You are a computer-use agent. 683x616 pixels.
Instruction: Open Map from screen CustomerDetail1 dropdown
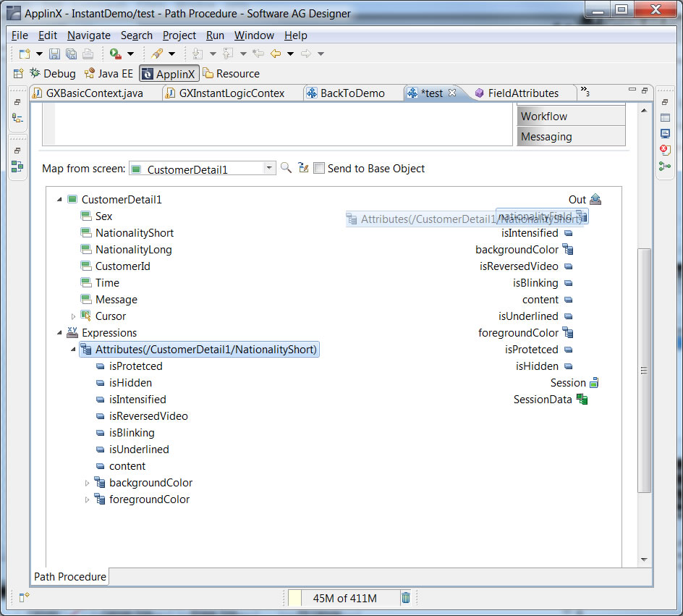[269, 168]
